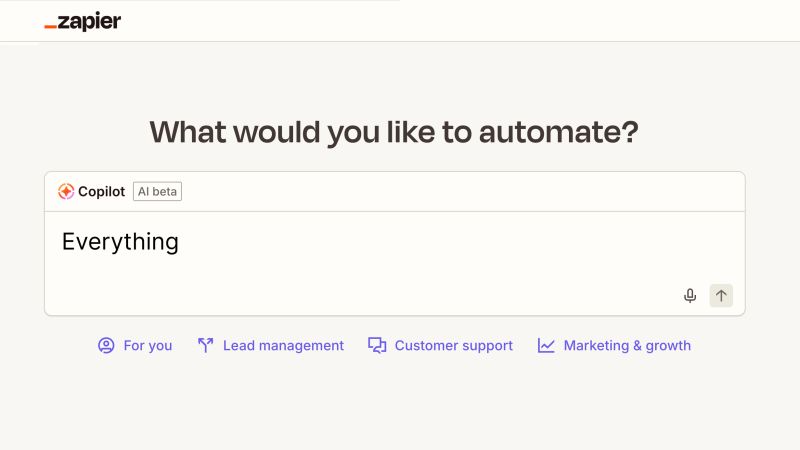Click the Lead management branching icon
Image resolution: width=800 pixels, height=450 pixels.
tap(206, 345)
